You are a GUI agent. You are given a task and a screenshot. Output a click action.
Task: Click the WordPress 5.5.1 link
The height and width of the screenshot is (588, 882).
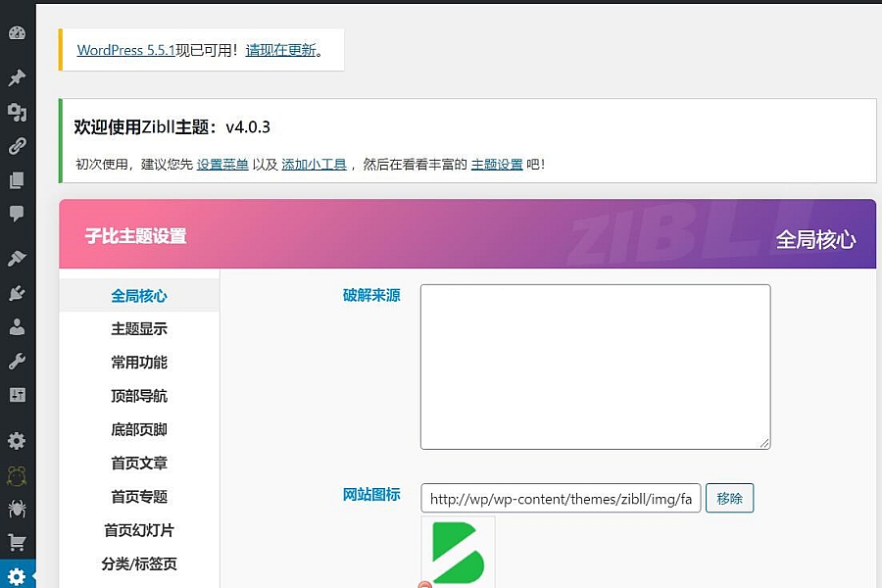126,50
